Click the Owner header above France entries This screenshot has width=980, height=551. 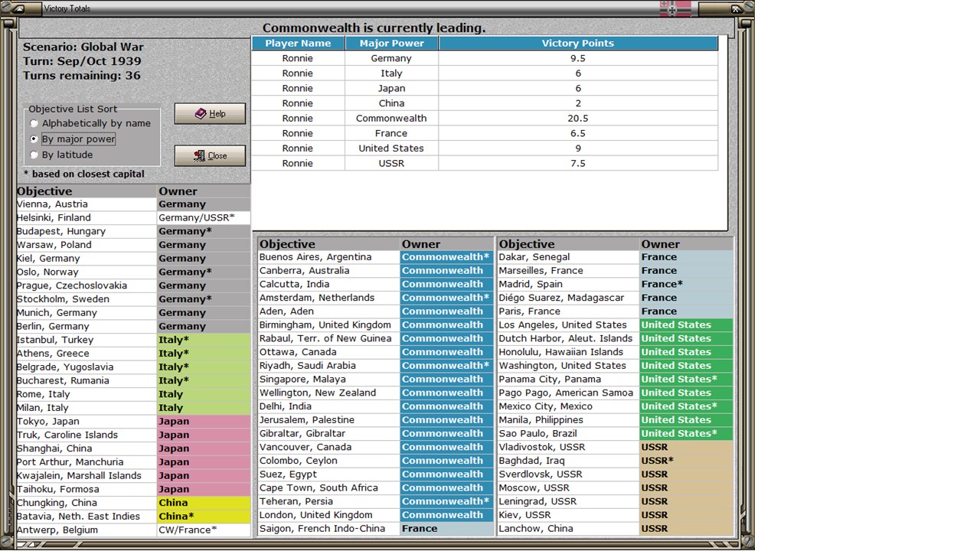[687, 244]
